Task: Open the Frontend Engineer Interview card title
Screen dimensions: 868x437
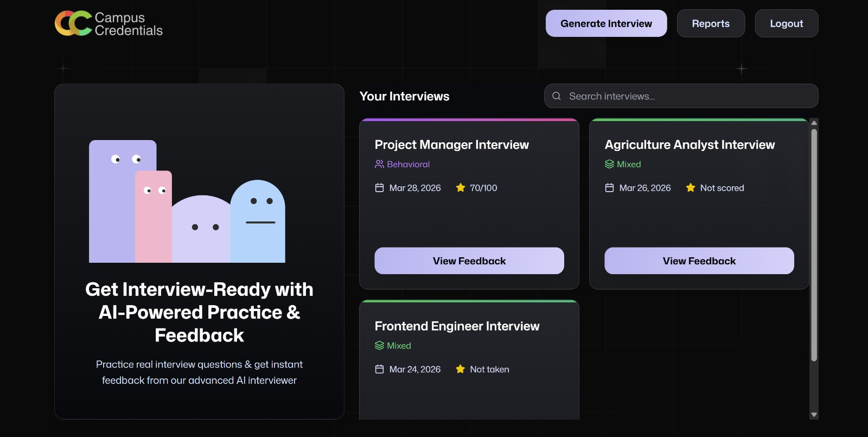Action: point(457,326)
